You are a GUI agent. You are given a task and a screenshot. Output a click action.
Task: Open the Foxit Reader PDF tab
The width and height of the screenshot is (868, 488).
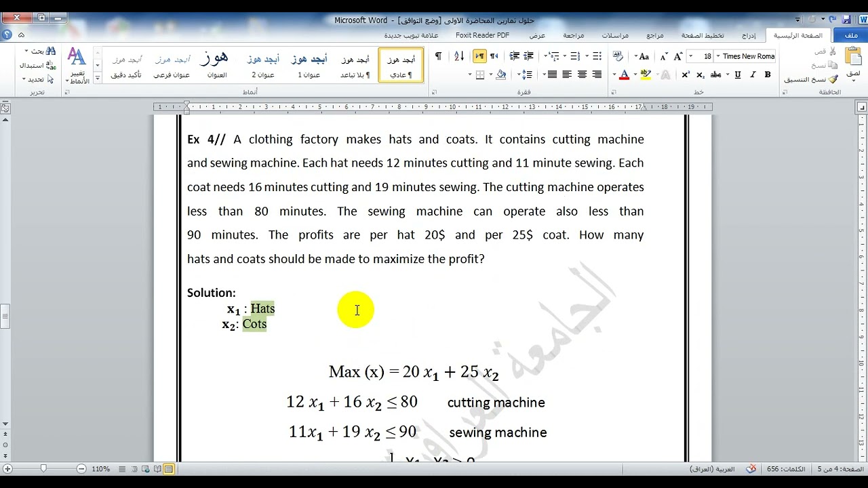tap(482, 35)
